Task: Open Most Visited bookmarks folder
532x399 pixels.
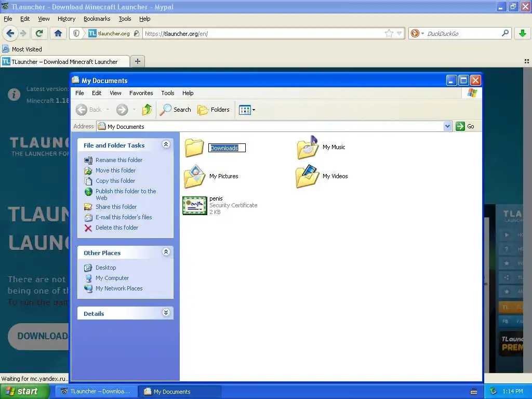Action: [22, 49]
